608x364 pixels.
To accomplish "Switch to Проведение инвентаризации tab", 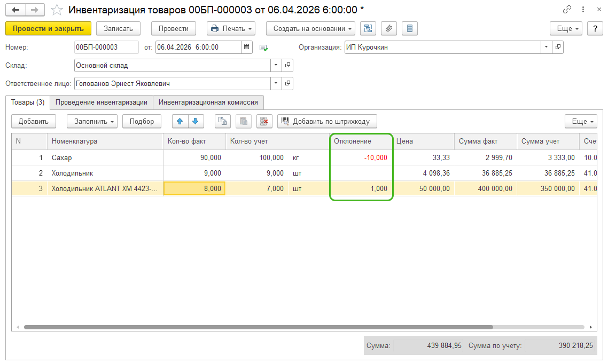I will tap(101, 102).
